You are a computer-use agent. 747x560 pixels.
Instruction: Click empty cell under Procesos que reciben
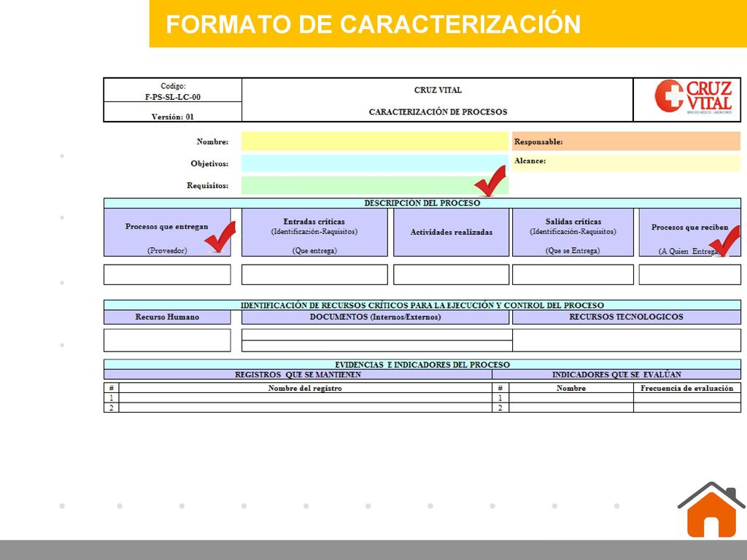pos(689,275)
